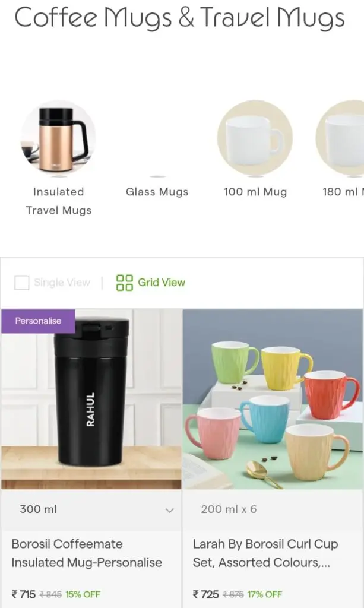Choose the Insulated Travel Mugs label
The width and height of the screenshot is (364, 608).
(x=59, y=201)
